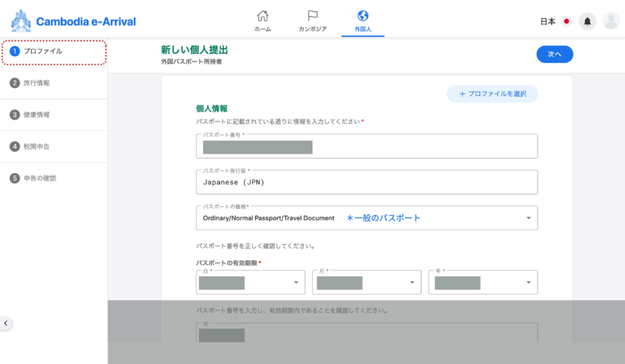625x364 pixels.
Task: Open the 日本 language selector
Action: [547, 21]
